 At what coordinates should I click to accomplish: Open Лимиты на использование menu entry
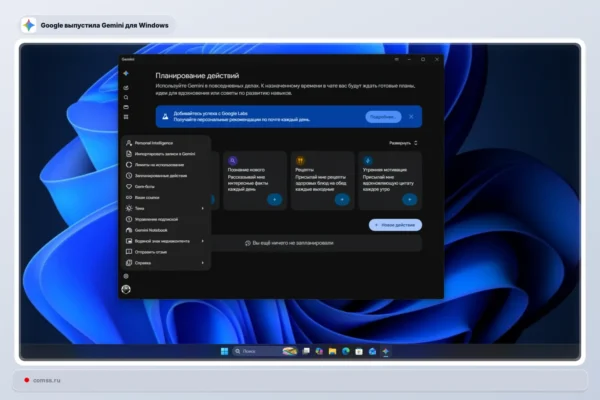166,165
